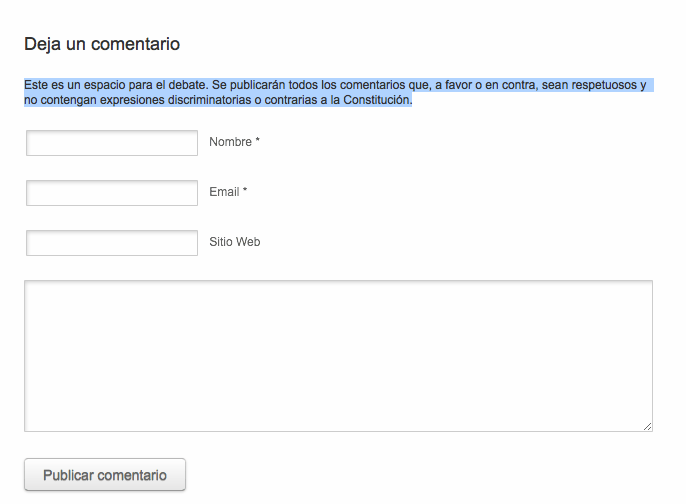
Task: Click the "Email *" field label
Action: (228, 192)
